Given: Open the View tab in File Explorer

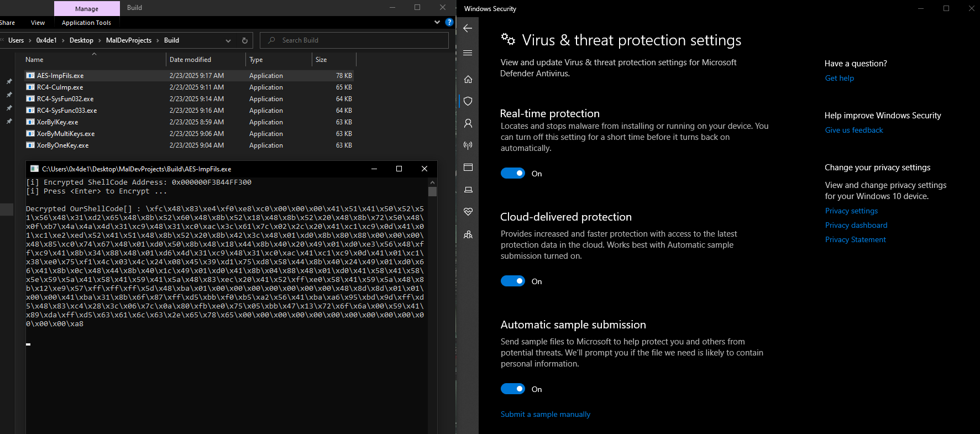Looking at the screenshot, I should [38, 23].
